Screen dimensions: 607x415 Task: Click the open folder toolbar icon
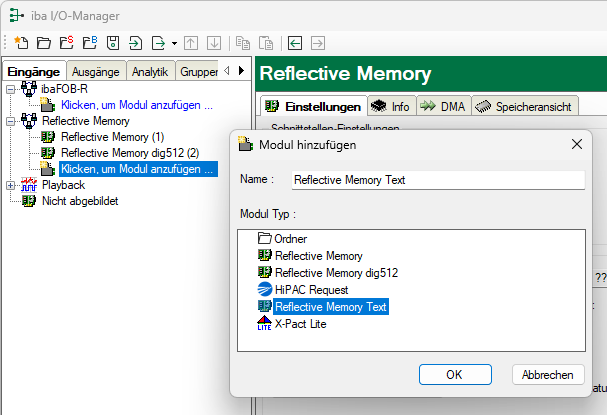[44, 43]
